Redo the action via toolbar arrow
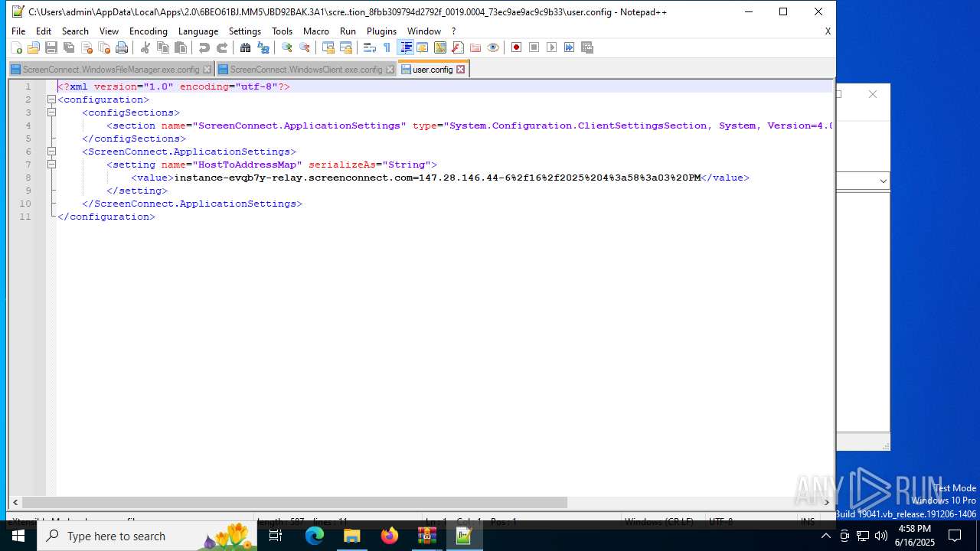 221,47
